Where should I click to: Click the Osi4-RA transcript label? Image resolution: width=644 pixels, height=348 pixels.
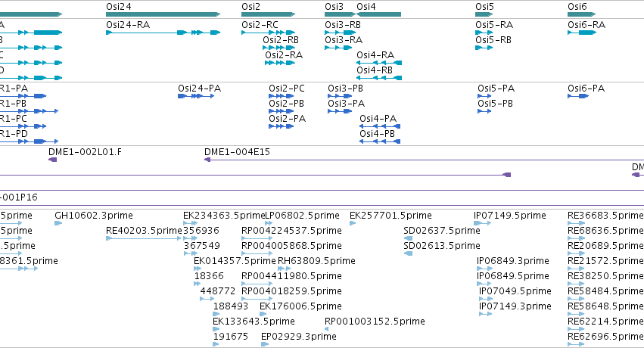[375, 55]
